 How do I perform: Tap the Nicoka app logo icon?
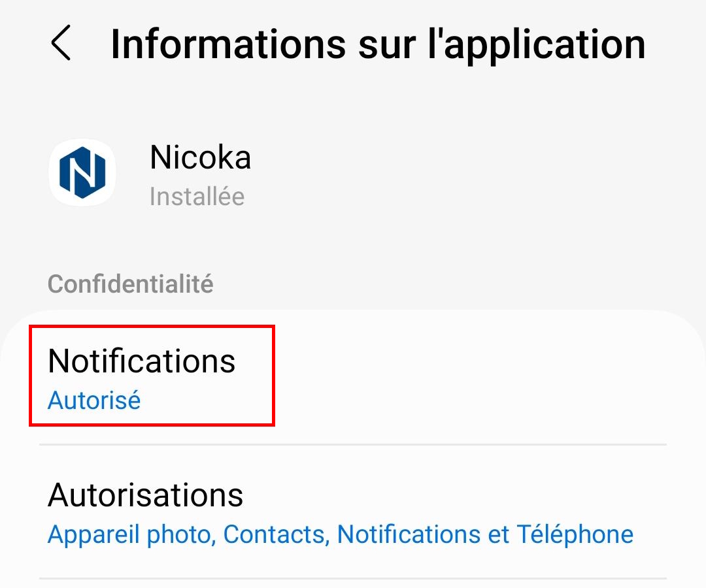click(82, 172)
